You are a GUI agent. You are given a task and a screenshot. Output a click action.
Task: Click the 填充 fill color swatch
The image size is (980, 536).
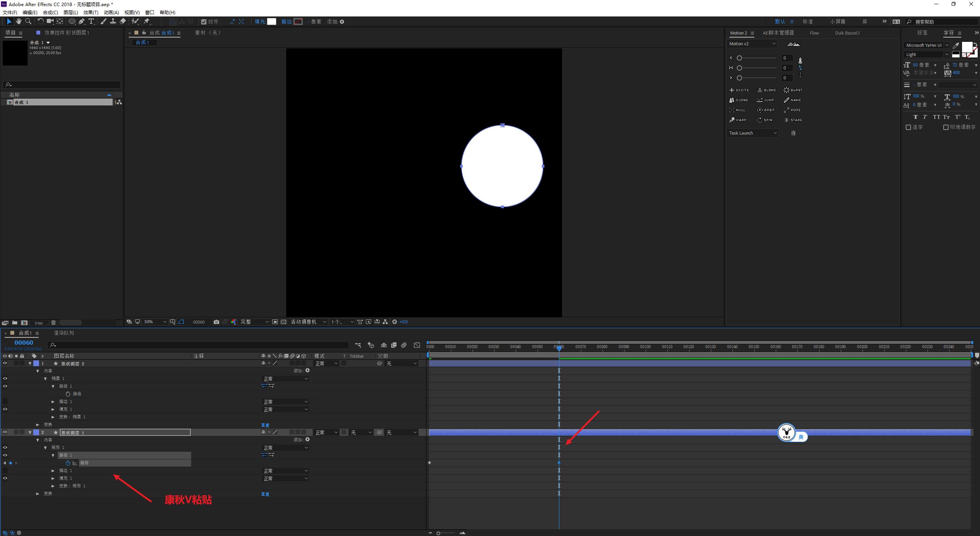click(272, 21)
